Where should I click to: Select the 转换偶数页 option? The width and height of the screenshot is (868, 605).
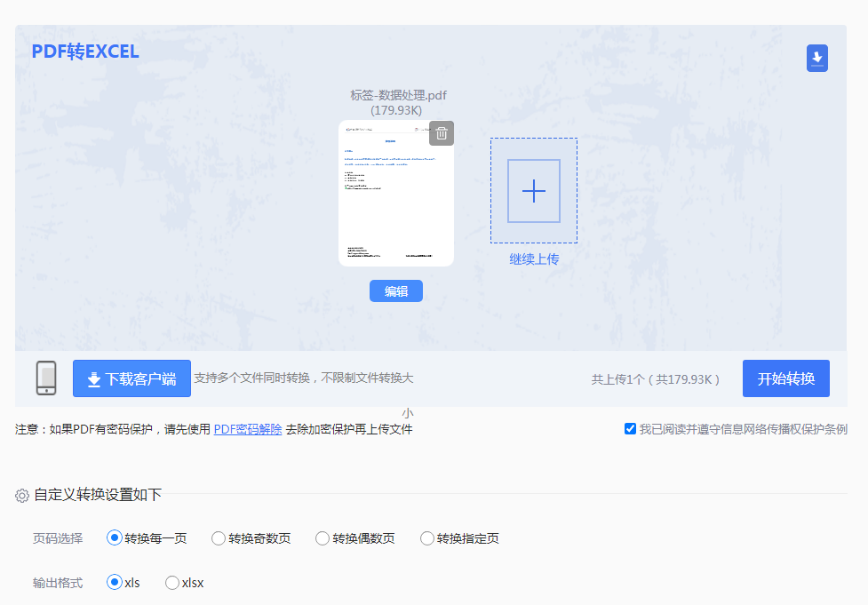322,537
